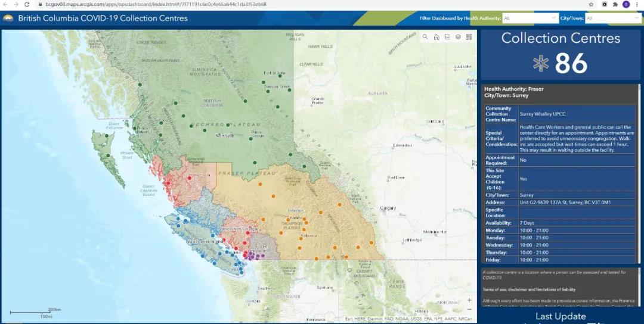This screenshot has width=644, height=324.
Task: Reload the browser page
Action: coord(27,5)
